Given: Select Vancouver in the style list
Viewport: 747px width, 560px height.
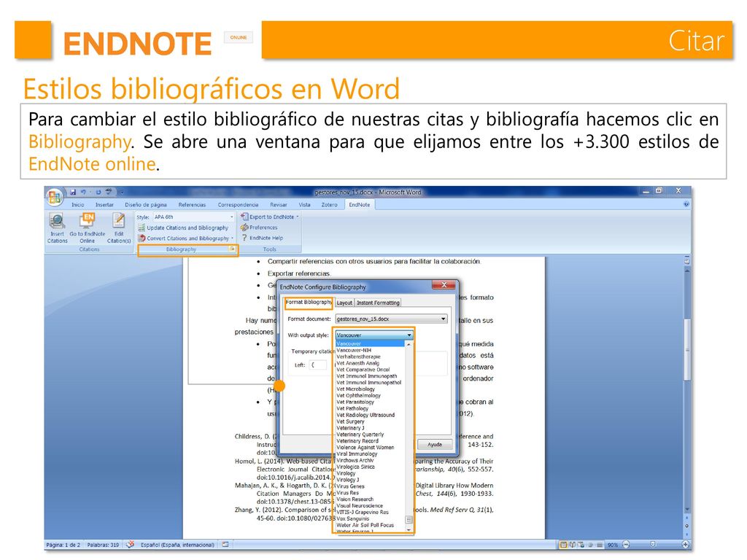Looking at the screenshot, I should (370, 344).
